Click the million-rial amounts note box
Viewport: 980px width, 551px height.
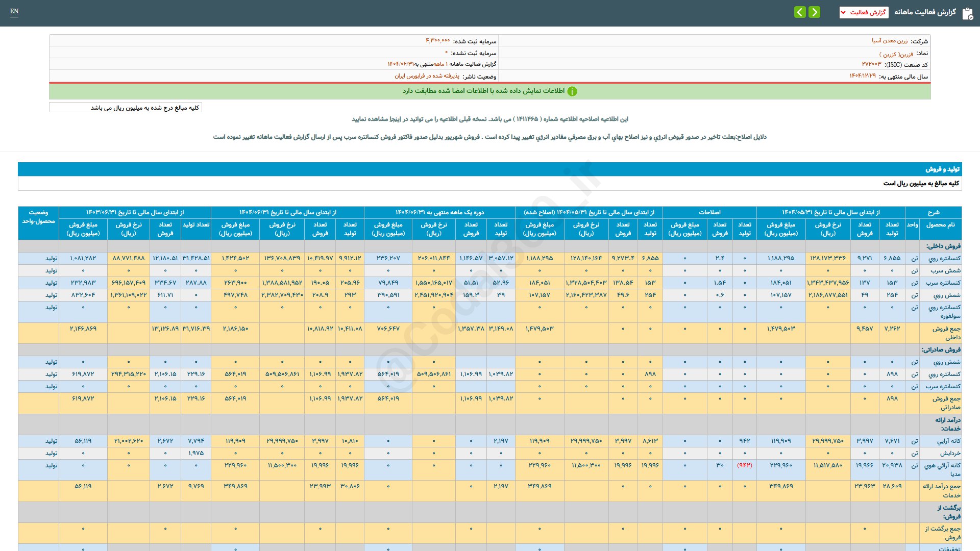tap(126, 108)
